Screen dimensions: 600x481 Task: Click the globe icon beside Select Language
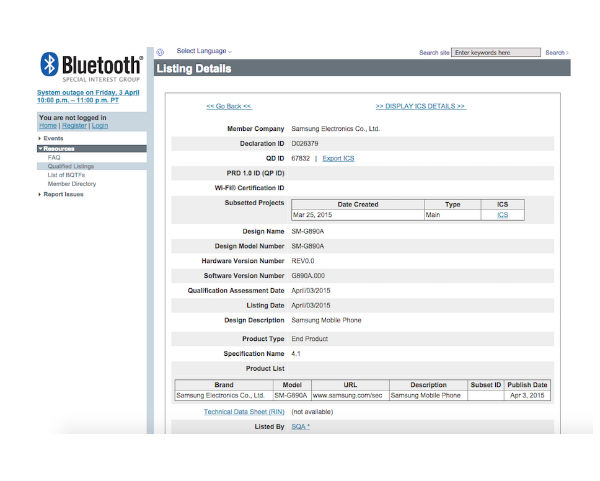pyautogui.click(x=160, y=52)
